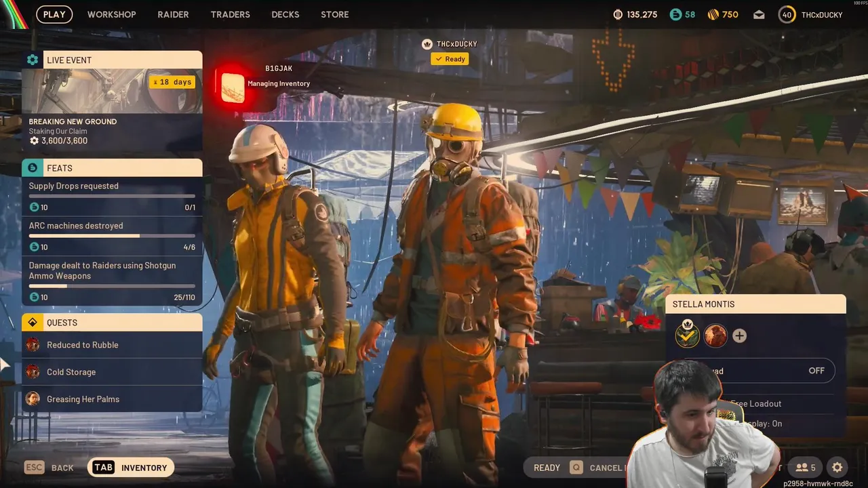This screenshot has width=868, height=488.
Task: Click the Reduced to Rubble quest giver icon
Action: click(33, 345)
